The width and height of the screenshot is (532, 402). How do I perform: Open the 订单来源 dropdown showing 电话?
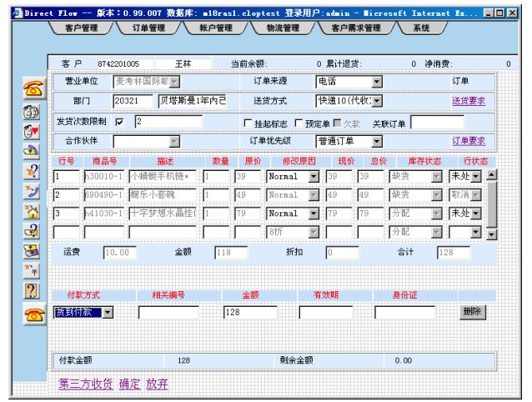[376, 82]
